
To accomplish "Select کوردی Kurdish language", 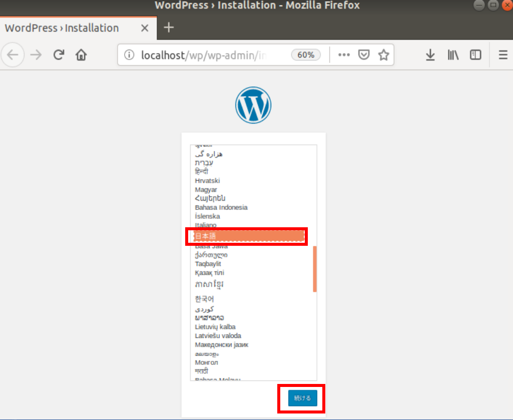I will (x=204, y=309).
